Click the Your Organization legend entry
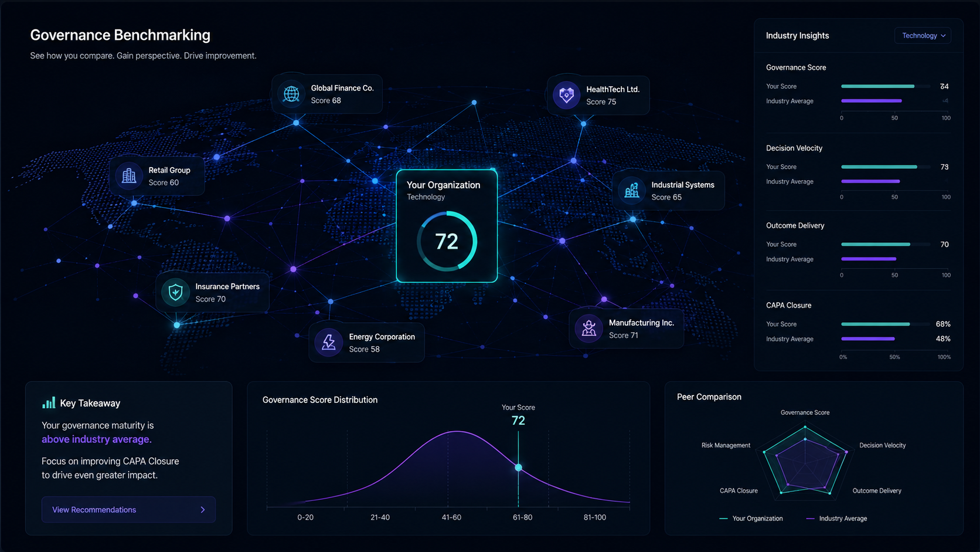The height and width of the screenshot is (552, 980). coord(751,519)
